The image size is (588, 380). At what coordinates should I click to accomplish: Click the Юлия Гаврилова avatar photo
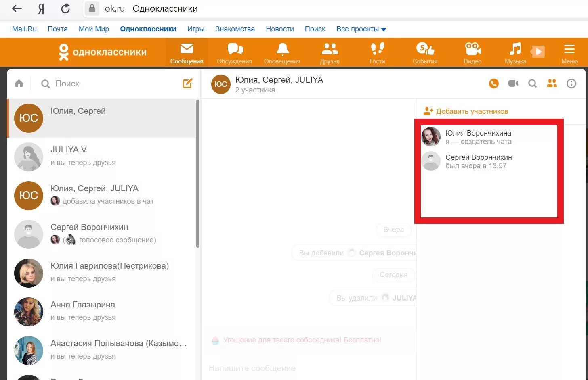point(29,273)
